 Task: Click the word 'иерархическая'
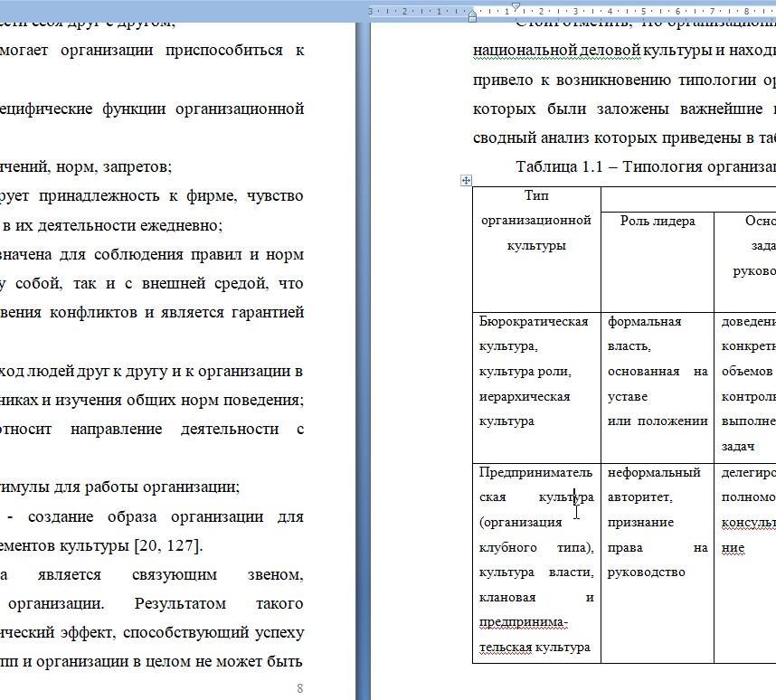pos(525,396)
